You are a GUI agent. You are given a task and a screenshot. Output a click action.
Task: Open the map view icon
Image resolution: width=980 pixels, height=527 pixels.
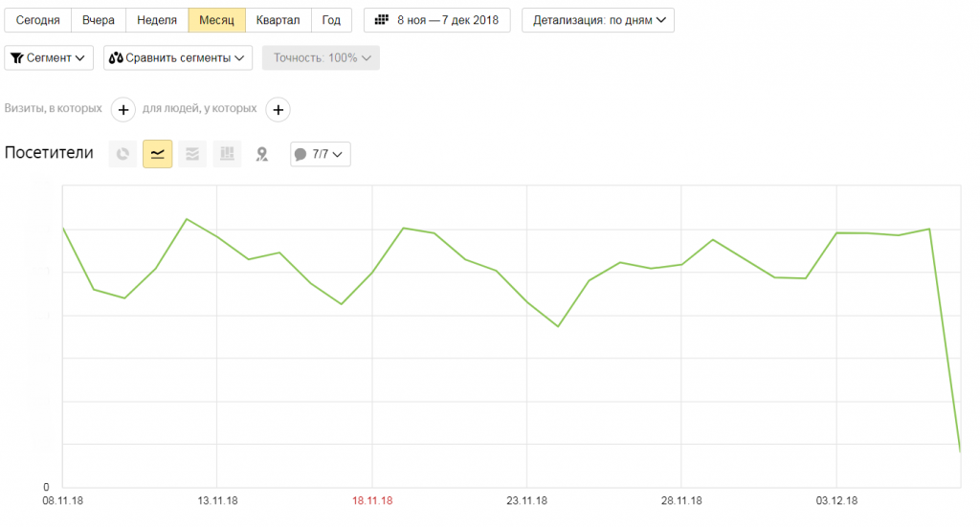262,154
